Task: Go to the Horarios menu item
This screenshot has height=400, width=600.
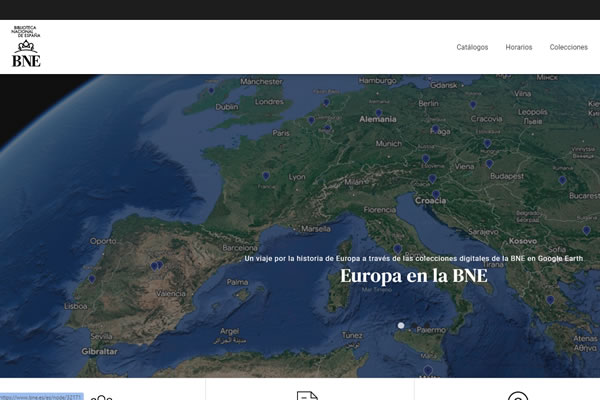Action: point(519,47)
